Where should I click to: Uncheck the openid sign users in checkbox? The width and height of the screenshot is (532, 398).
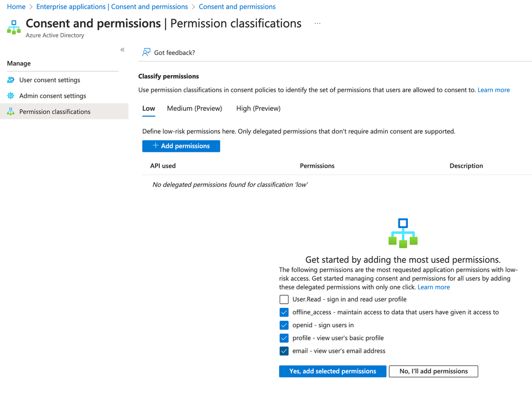tap(284, 325)
